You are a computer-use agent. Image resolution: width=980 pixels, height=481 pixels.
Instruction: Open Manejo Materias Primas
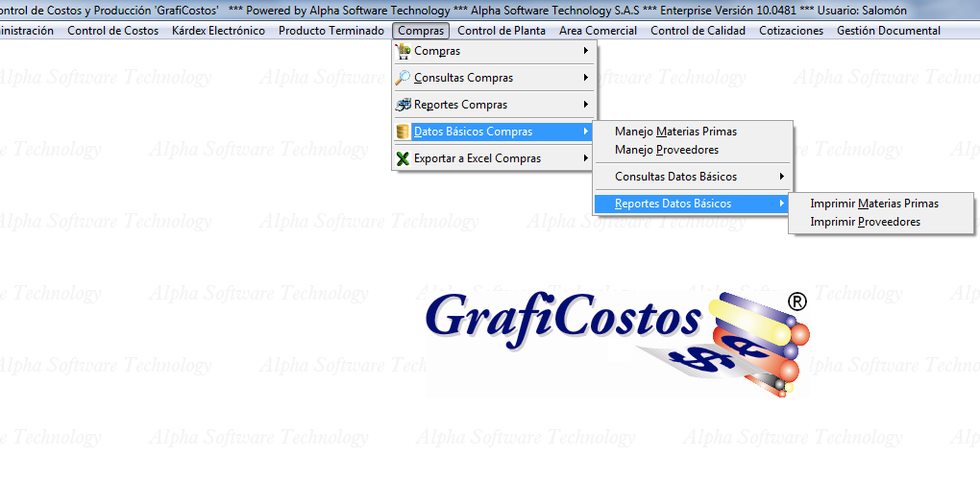click(675, 132)
